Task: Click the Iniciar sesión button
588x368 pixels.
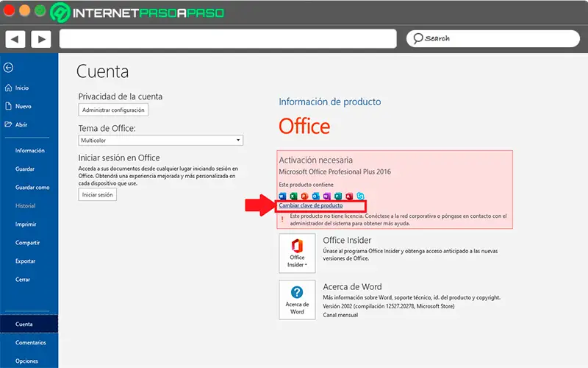Action: click(98, 195)
